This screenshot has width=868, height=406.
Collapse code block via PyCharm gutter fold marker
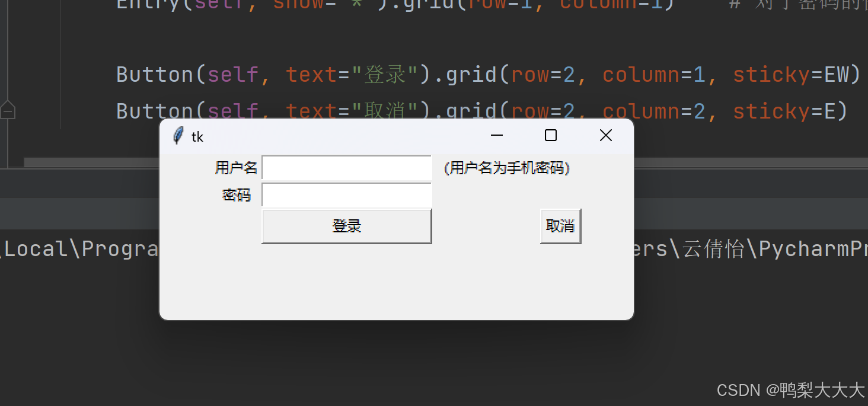point(8,110)
